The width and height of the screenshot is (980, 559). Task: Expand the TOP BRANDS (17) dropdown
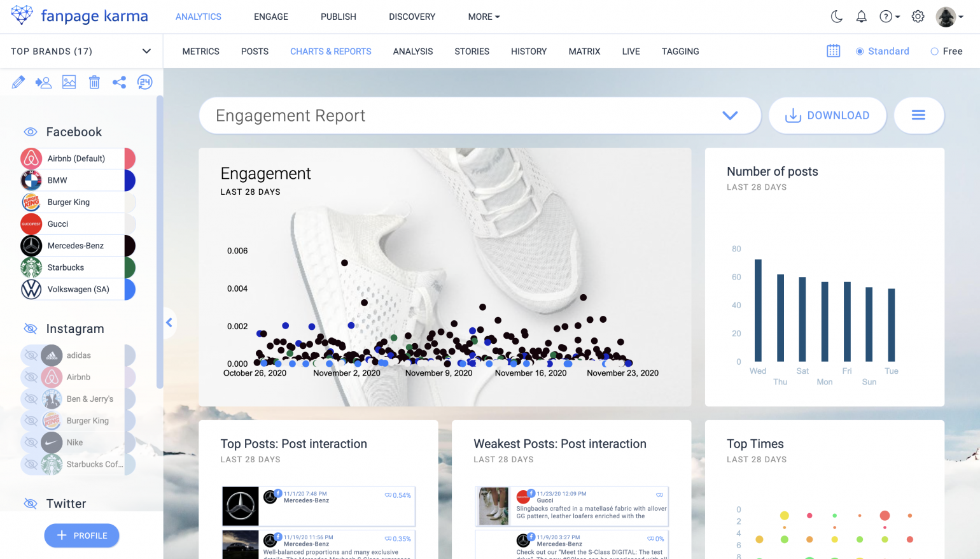146,51
